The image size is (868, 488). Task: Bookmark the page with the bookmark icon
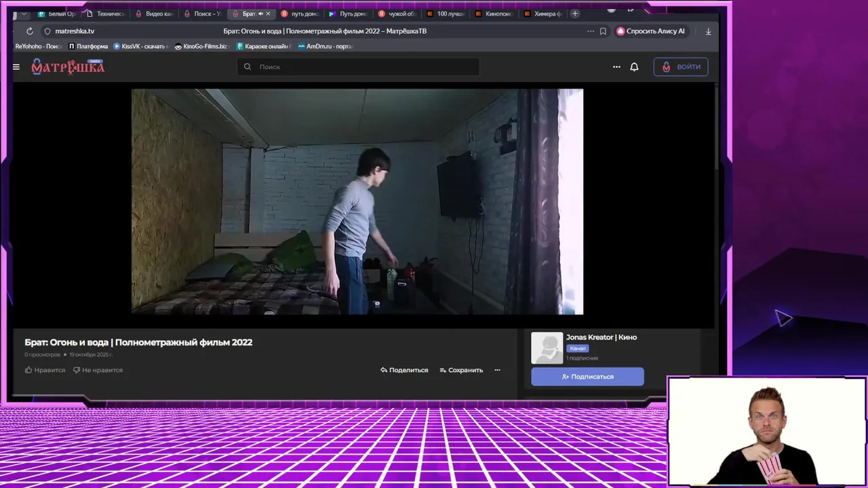[x=603, y=31]
